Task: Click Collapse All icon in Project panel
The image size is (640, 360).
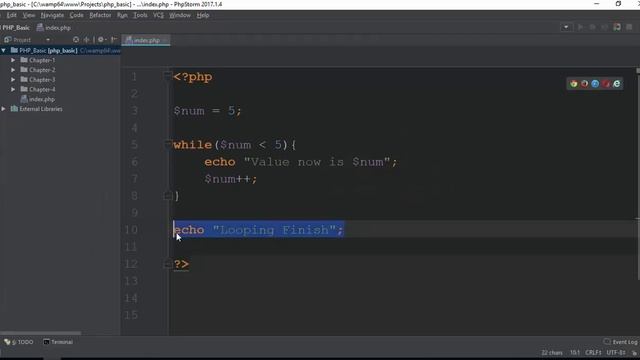Action: click(x=87, y=40)
